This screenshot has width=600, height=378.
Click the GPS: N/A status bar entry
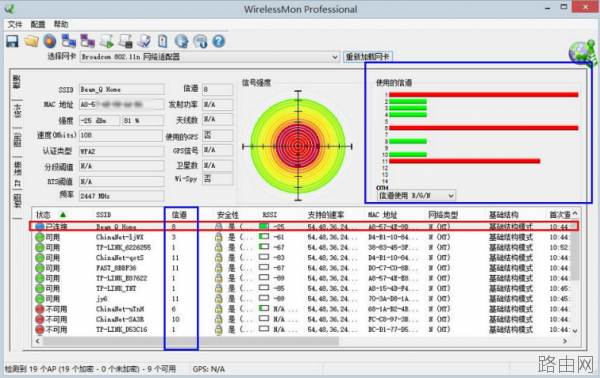[x=209, y=369]
